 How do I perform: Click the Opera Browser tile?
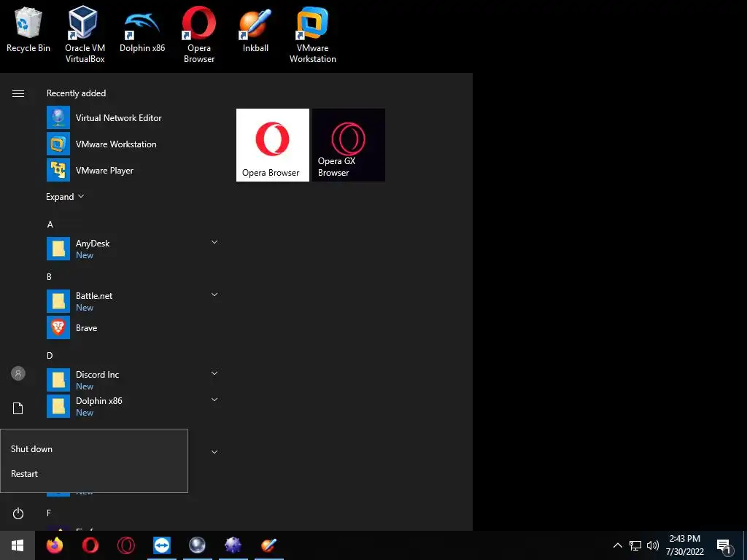273,145
